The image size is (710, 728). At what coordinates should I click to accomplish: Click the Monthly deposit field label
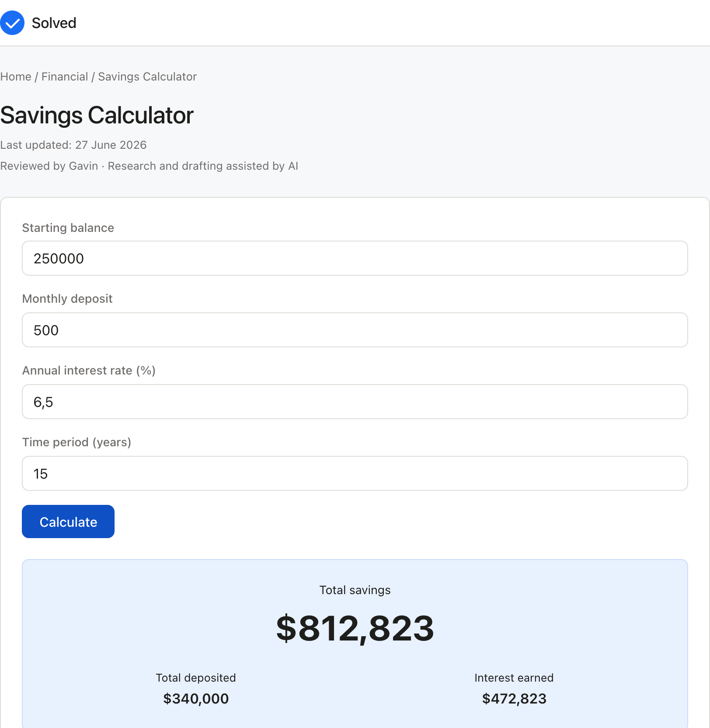click(67, 299)
